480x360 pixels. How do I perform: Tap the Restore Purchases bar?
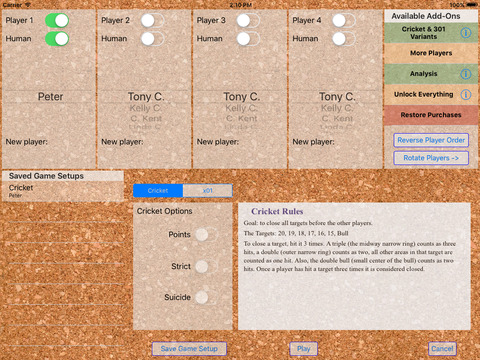coord(431,115)
